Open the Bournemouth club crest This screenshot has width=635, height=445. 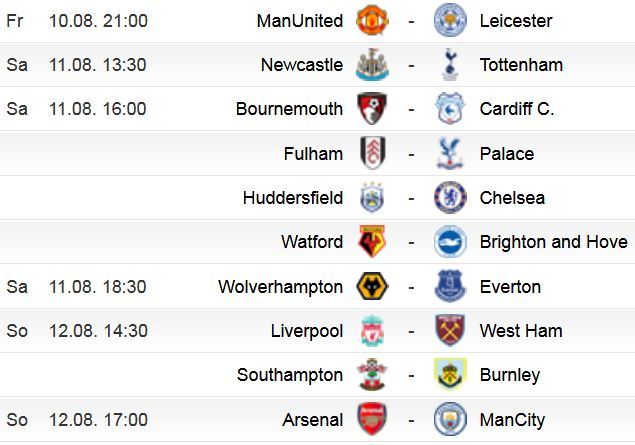[x=372, y=109]
